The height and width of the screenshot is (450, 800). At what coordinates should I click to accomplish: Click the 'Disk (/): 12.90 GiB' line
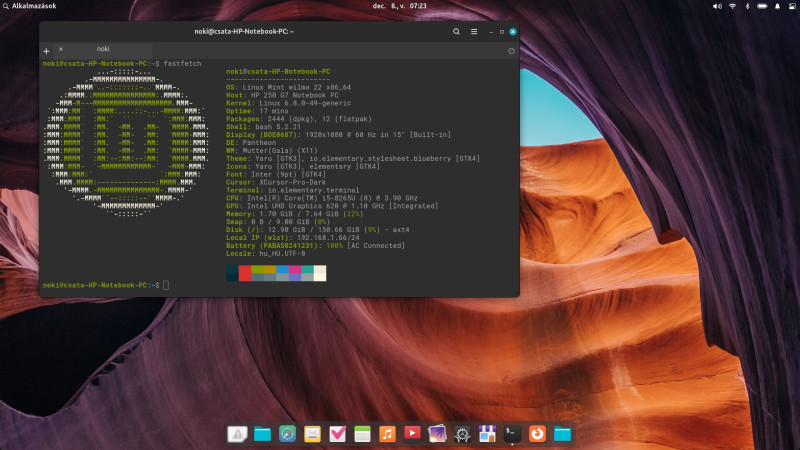pos(318,230)
